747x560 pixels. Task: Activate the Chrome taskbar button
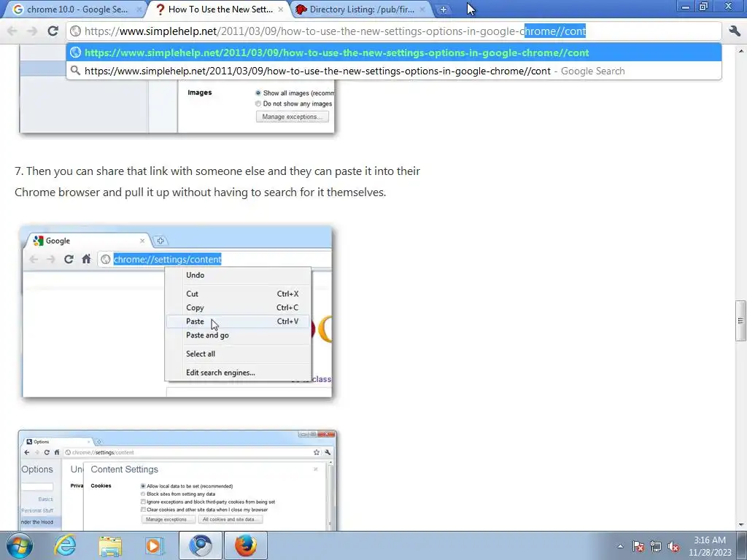click(200, 545)
